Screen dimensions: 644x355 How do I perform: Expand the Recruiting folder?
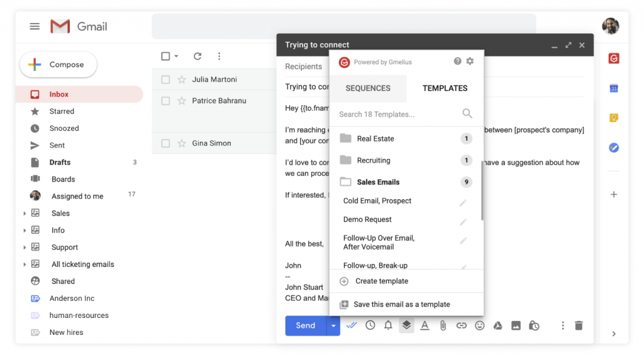click(x=406, y=160)
